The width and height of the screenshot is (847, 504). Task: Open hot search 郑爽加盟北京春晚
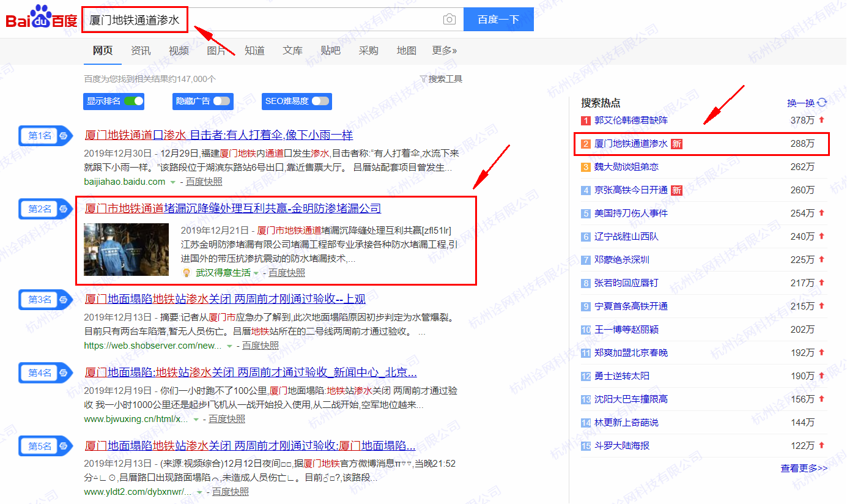tap(631, 353)
